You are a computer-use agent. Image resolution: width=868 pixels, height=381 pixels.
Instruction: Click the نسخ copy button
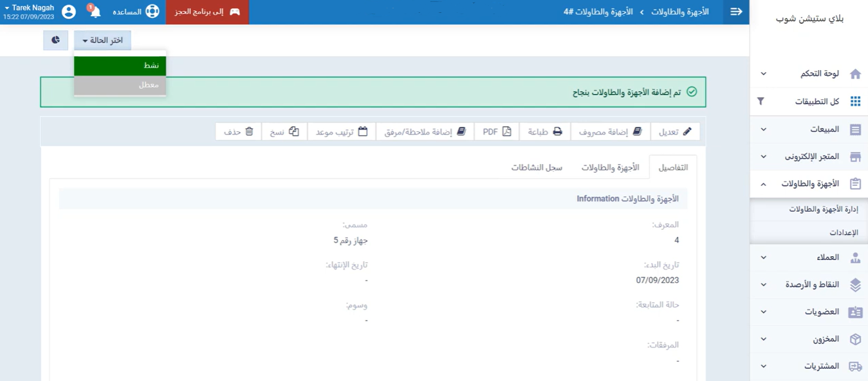pyautogui.click(x=284, y=131)
